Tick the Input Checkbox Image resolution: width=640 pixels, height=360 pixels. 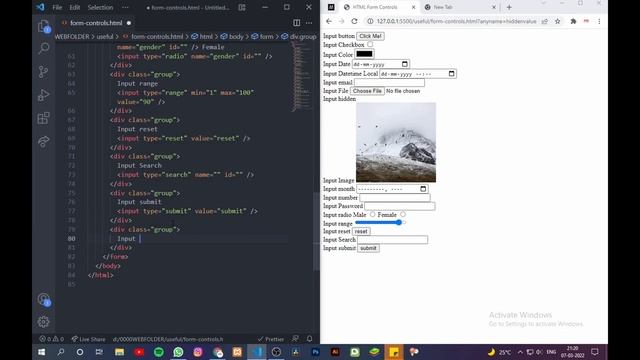tap(370, 44)
